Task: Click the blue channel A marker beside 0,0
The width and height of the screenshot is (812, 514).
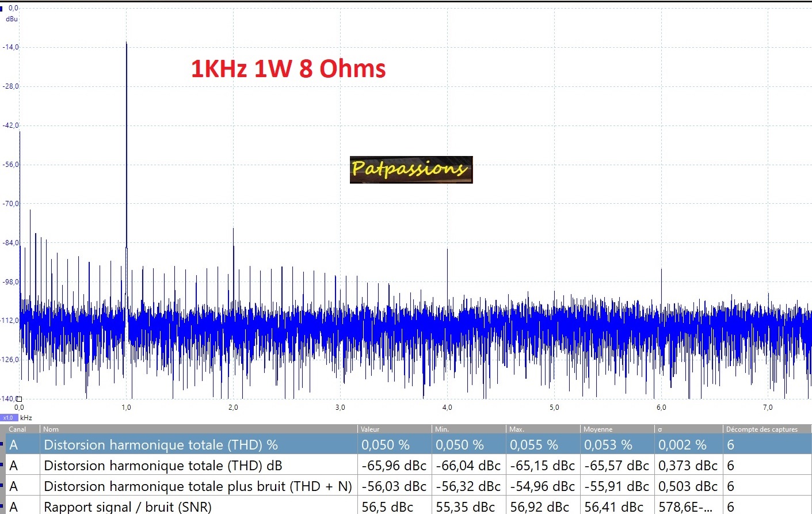Action: click(x=2, y=9)
